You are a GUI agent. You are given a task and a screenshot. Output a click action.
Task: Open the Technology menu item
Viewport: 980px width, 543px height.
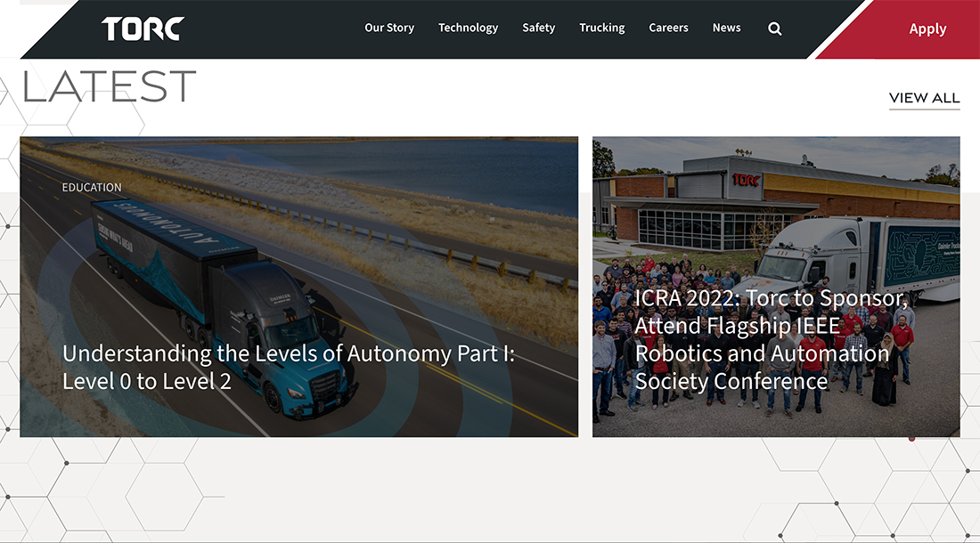click(468, 28)
